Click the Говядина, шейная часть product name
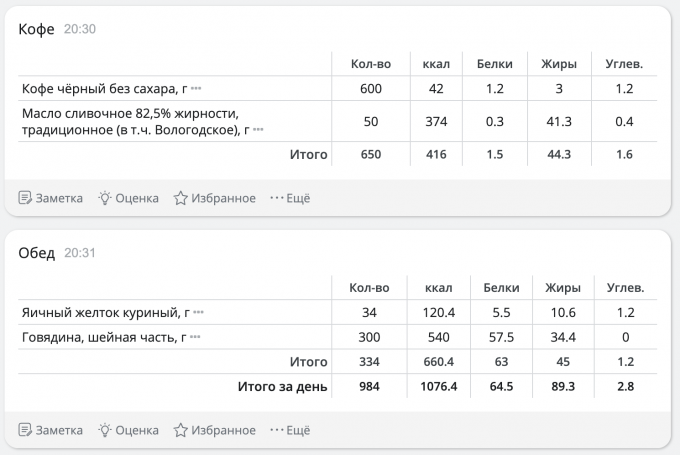 pyautogui.click(x=98, y=337)
